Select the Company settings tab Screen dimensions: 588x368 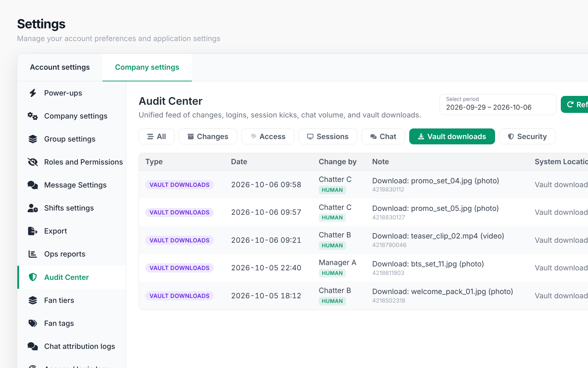147,67
